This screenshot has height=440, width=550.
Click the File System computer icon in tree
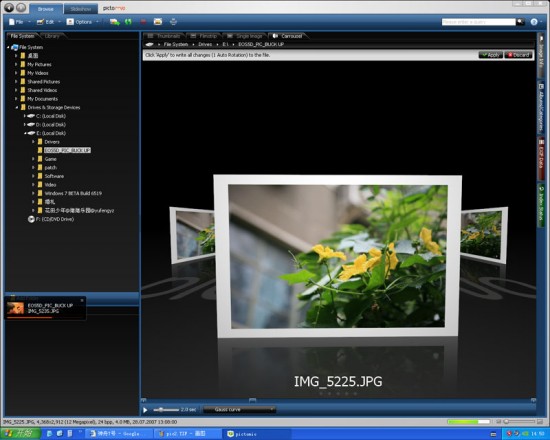pos(14,47)
